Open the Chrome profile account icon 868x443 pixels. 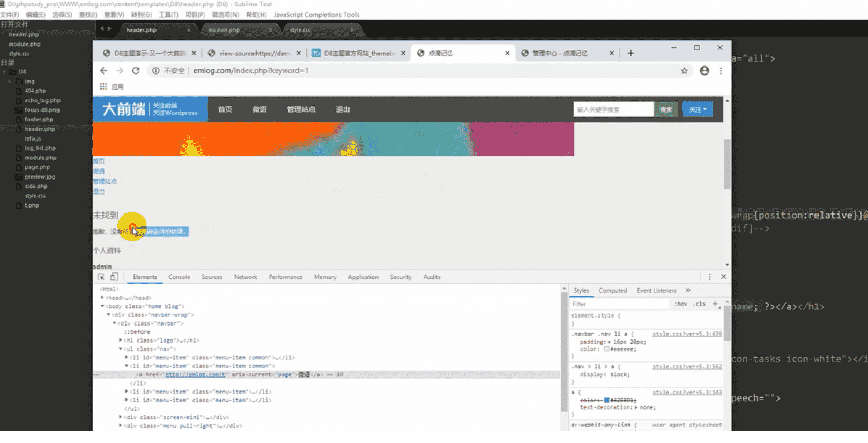704,71
